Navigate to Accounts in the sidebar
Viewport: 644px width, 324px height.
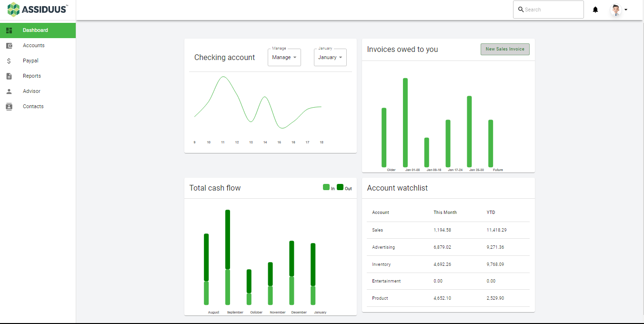pos(33,45)
